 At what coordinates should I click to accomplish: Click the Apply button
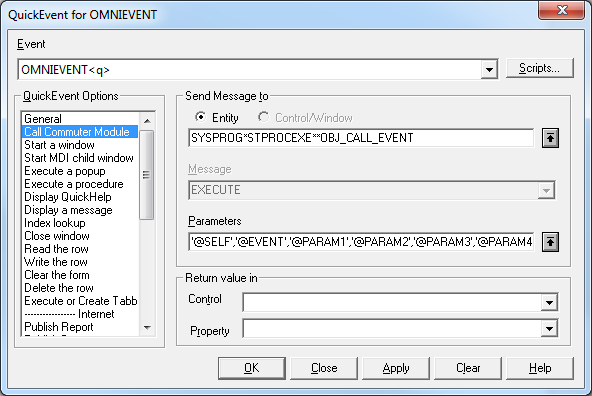pyautogui.click(x=396, y=368)
